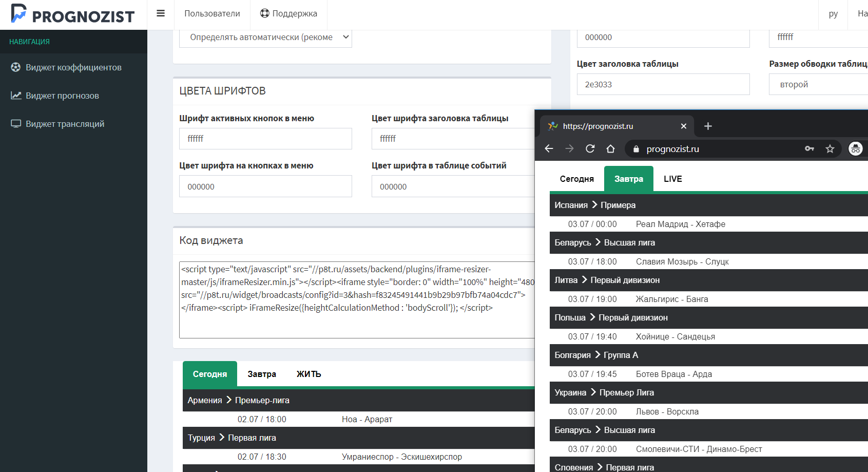
Task: Click the Prognozist logo
Action: click(x=73, y=14)
